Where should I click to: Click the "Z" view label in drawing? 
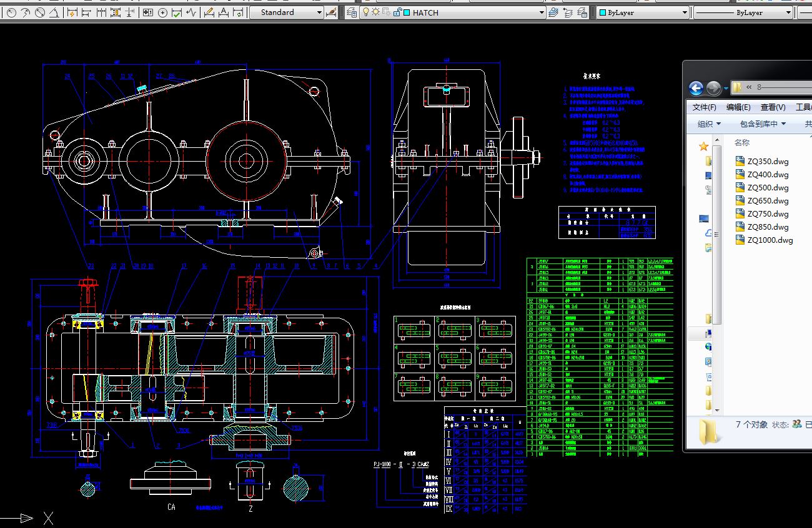[x=250, y=509]
